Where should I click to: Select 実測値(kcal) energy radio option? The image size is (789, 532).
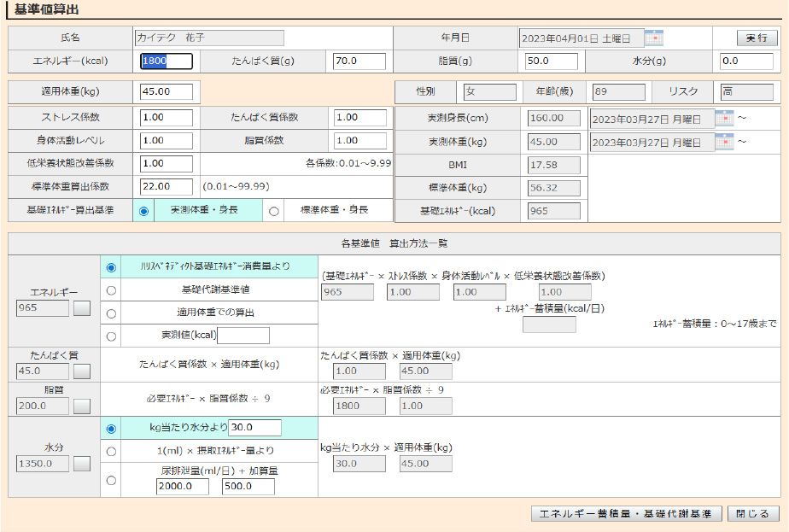pos(111,336)
